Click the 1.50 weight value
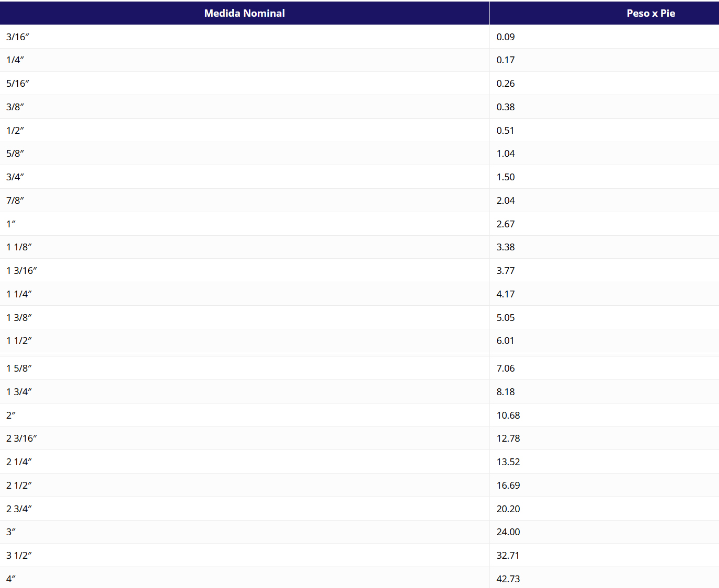The width and height of the screenshot is (719, 588). (x=506, y=177)
